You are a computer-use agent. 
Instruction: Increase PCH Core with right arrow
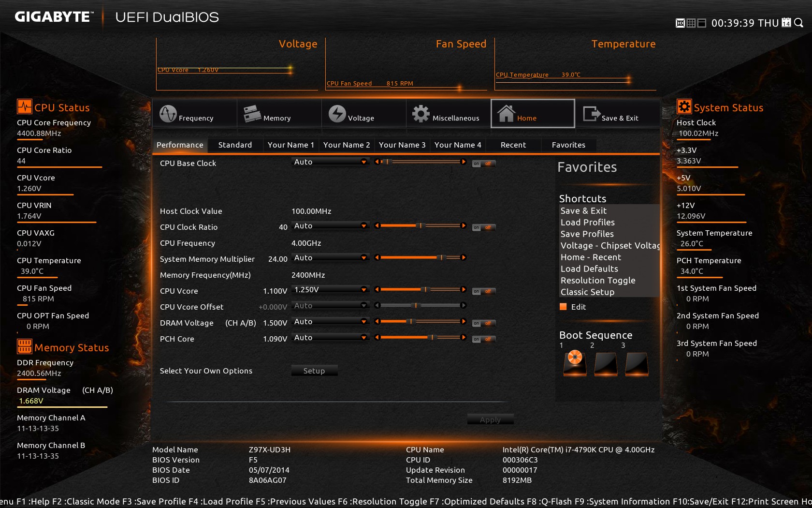pos(464,337)
